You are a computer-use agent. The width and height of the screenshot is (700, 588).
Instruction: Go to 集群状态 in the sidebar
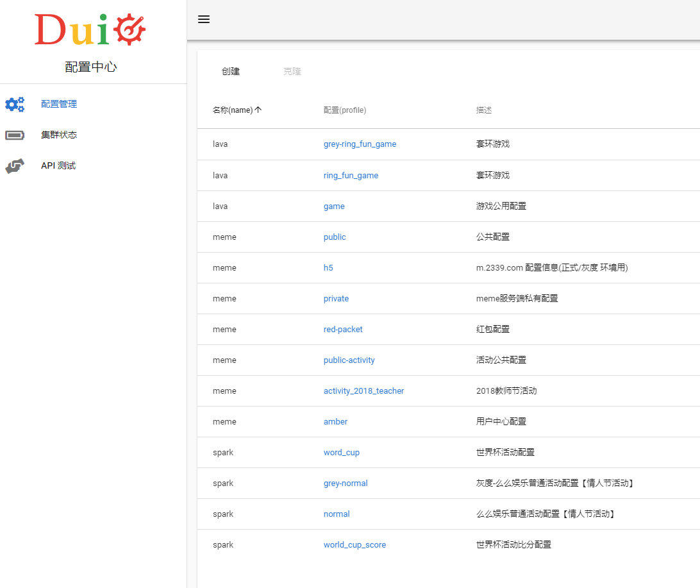59,135
